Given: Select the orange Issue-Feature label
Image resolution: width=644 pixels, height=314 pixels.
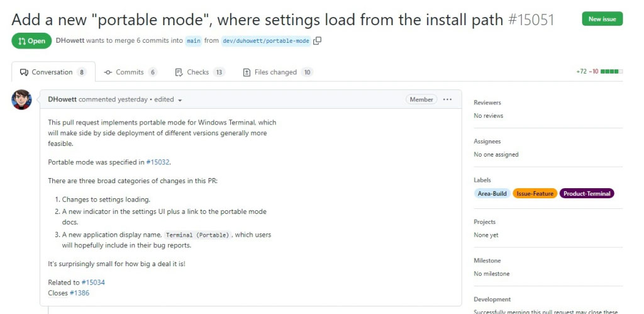Looking at the screenshot, I should click(x=535, y=194).
